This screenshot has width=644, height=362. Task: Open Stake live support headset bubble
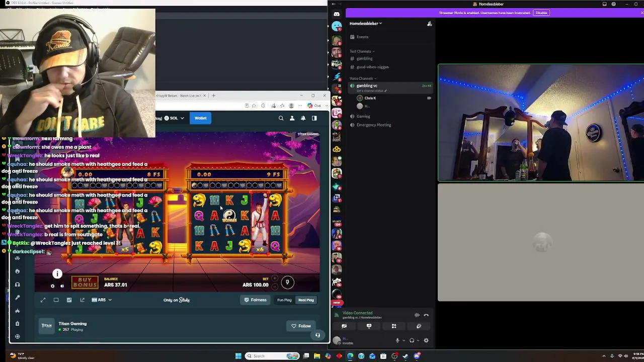tap(317, 335)
